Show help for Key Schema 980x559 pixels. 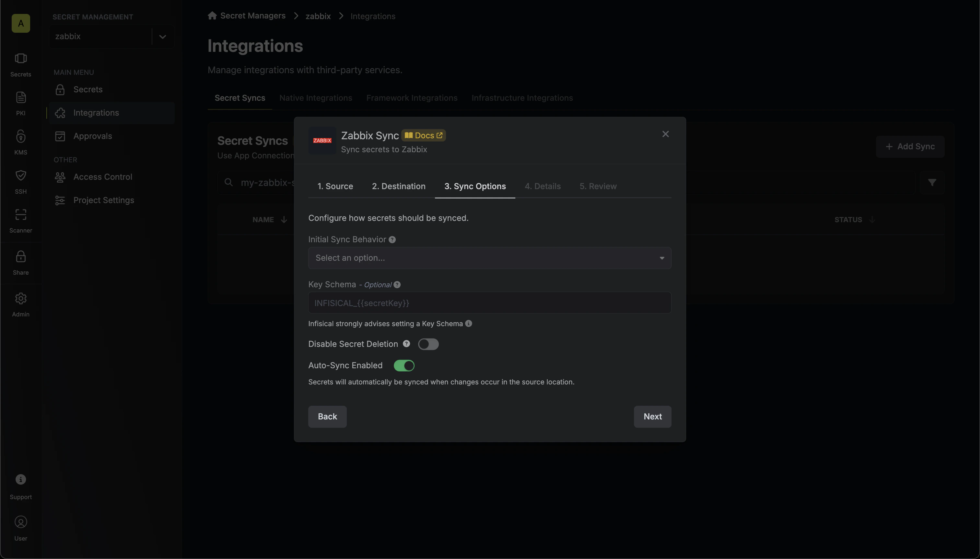397,285
